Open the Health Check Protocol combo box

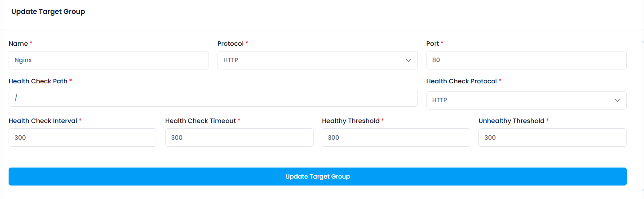tap(526, 100)
